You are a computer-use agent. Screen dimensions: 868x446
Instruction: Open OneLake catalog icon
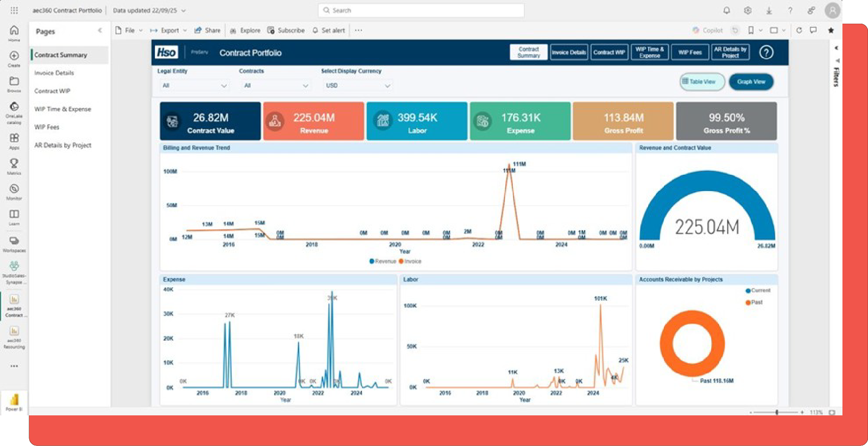pyautogui.click(x=14, y=113)
